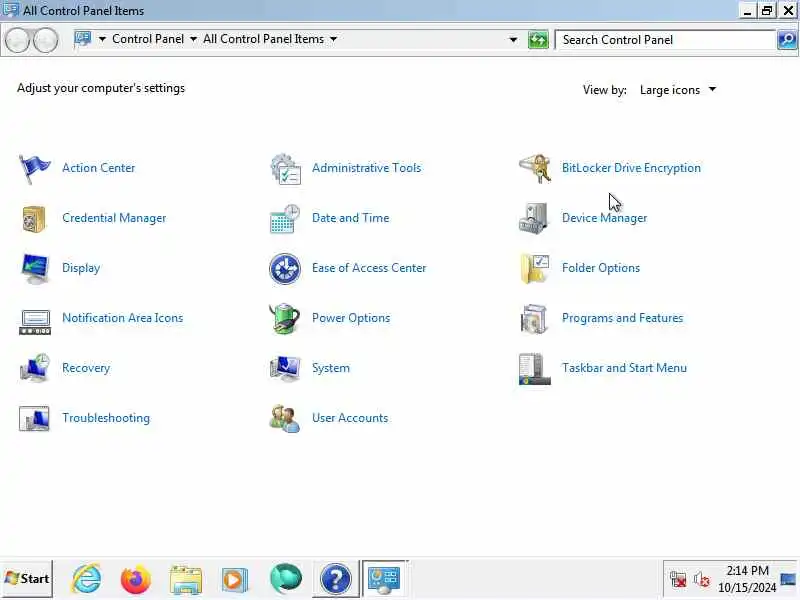Screen dimensions: 800x600
Task: Open the View by Large icons dropdown
Action: coord(677,90)
